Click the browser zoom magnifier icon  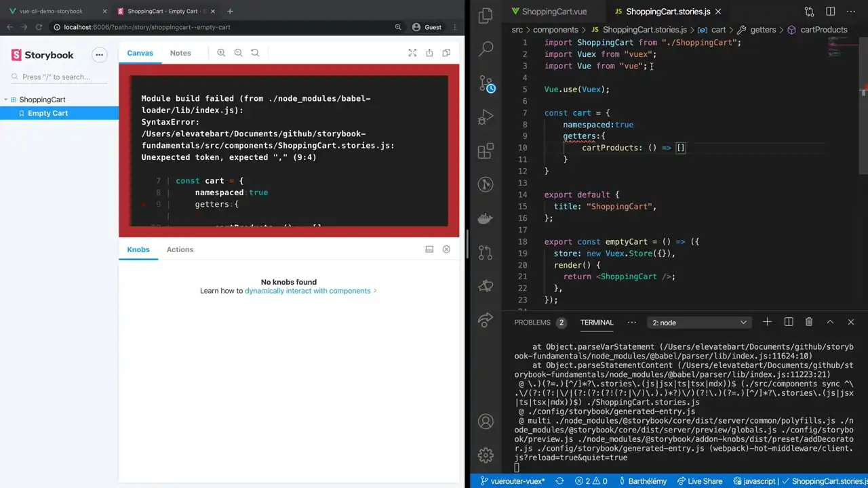click(398, 27)
